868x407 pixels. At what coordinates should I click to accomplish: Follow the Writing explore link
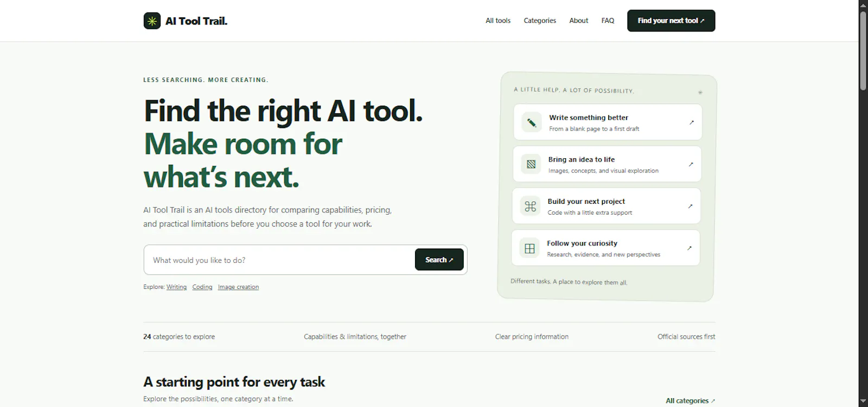click(176, 287)
